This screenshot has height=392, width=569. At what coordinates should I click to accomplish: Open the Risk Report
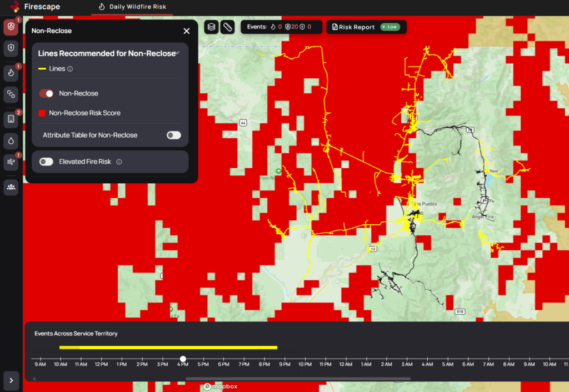coord(353,27)
